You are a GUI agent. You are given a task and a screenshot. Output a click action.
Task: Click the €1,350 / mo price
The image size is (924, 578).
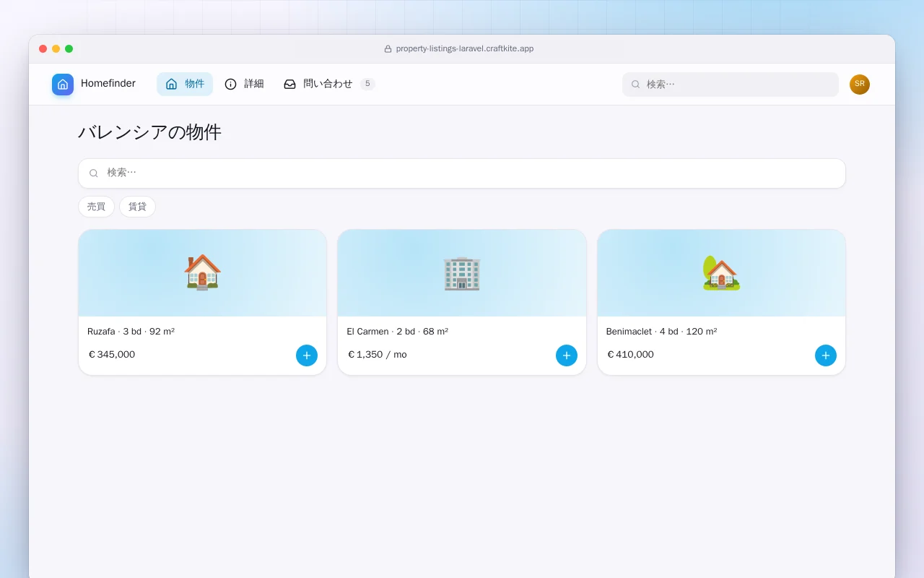378,355
